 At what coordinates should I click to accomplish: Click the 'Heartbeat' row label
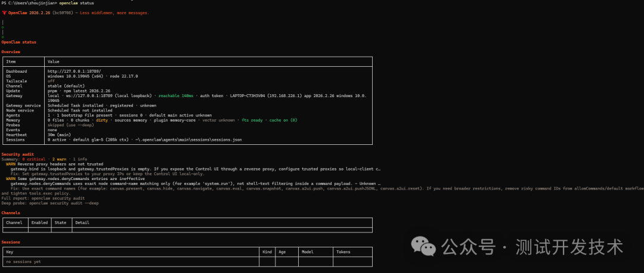pos(17,135)
